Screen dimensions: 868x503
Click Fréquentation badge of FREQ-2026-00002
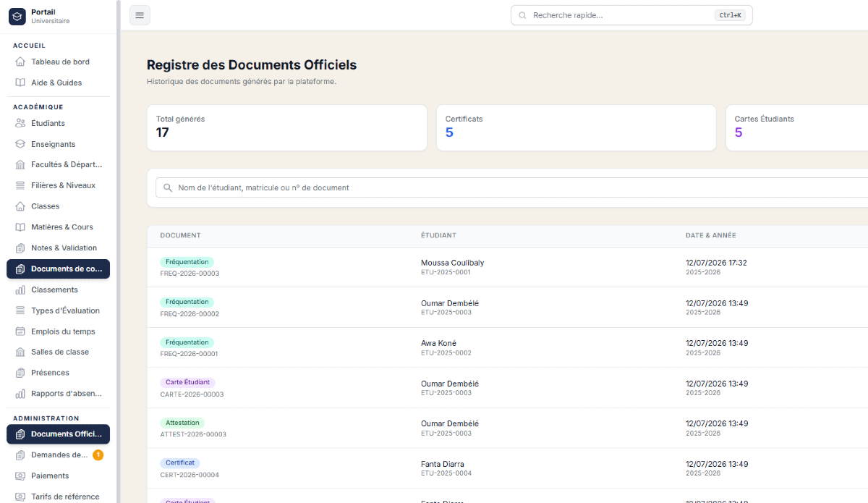(187, 302)
